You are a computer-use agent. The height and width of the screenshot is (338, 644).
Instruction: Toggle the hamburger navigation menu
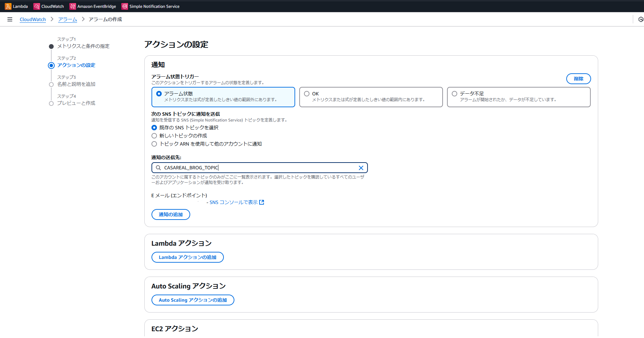pos(10,19)
